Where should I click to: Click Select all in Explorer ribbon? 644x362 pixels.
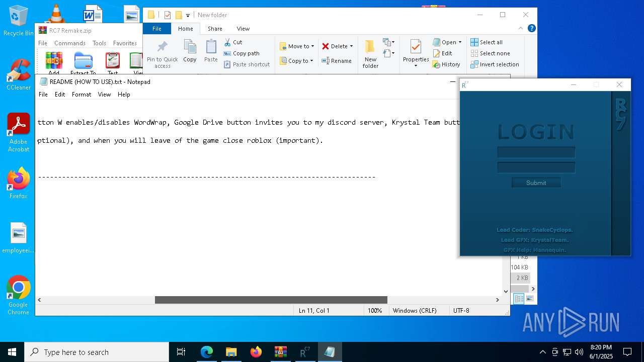coord(486,42)
